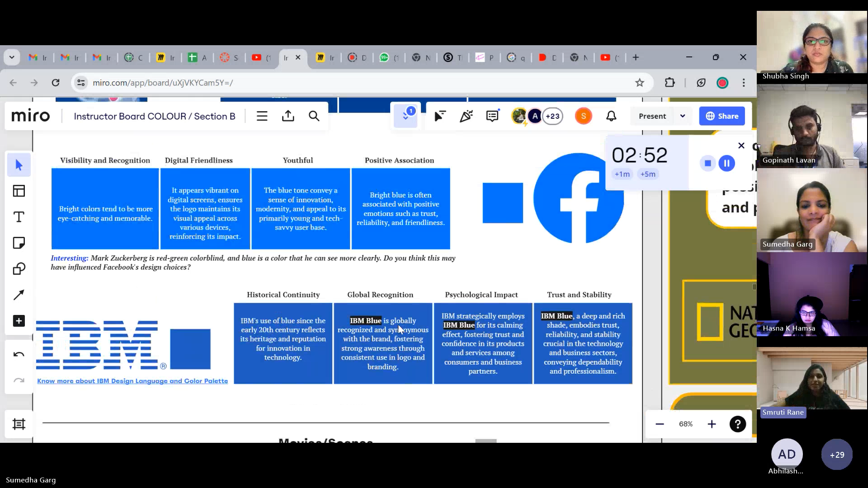This screenshot has height=488, width=868.
Task: Open the main menu beside board title
Action: [x=262, y=116]
